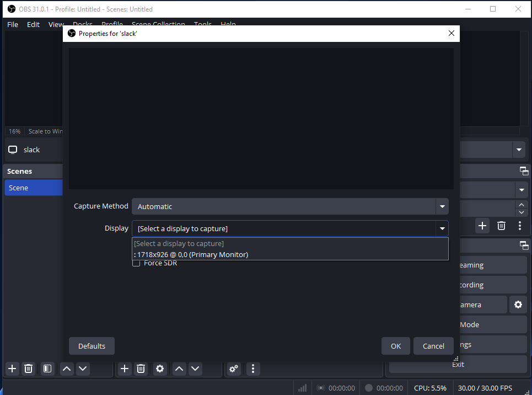532x395 pixels.
Task: Maximize the OBS main window
Action: click(493, 9)
